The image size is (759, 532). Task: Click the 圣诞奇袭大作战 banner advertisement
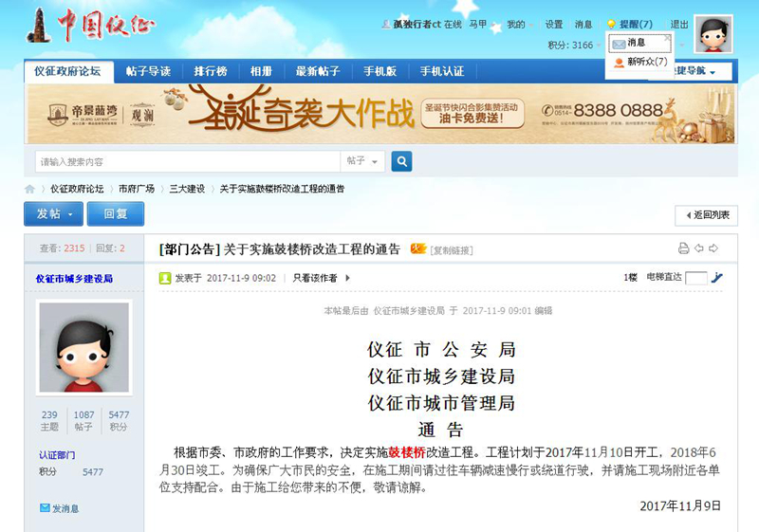tap(381, 114)
